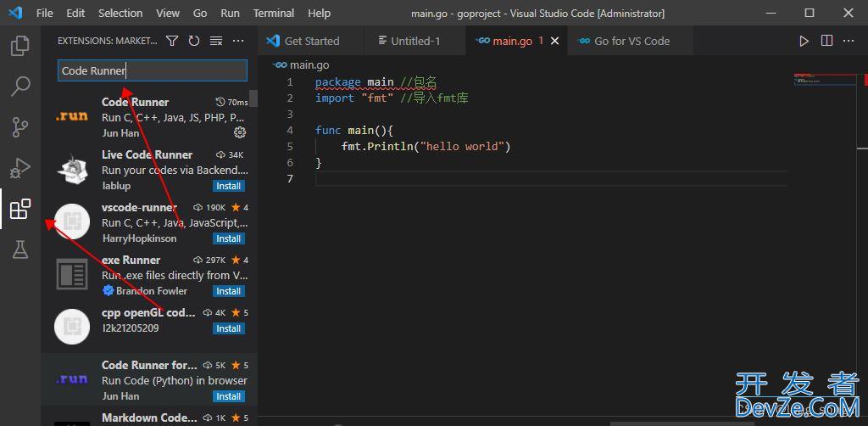868x426 pixels.
Task: Select the Live Code Runner extension icon
Action: 72,170
